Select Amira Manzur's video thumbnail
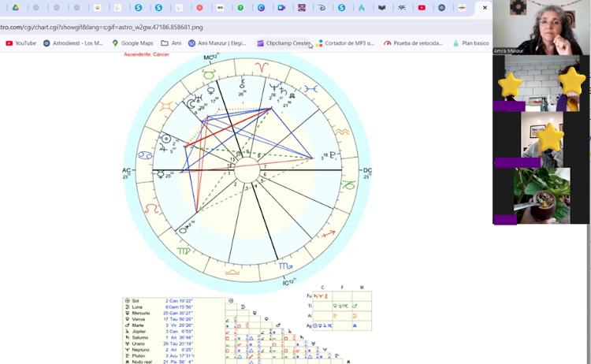This screenshot has height=364, width=591. pos(541,28)
